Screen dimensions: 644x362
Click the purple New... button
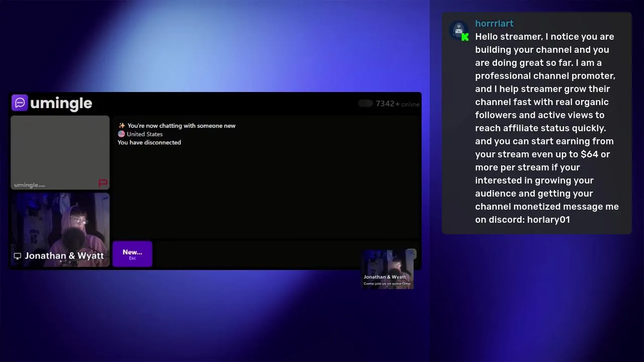[x=132, y=254]
